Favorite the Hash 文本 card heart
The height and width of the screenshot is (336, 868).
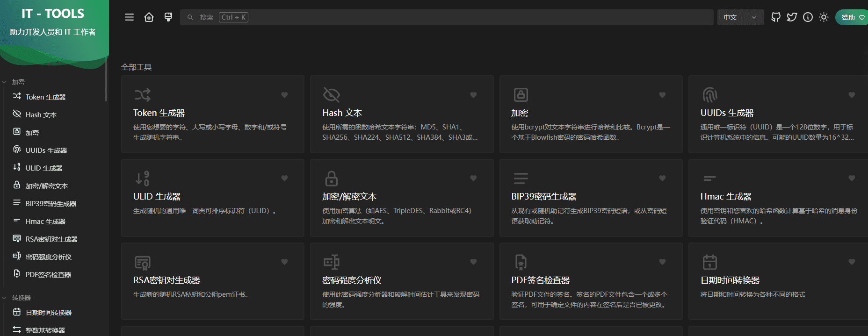pyautogui.click(x=473, y=95)
